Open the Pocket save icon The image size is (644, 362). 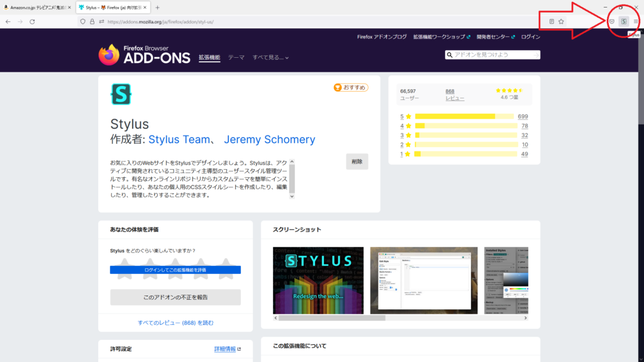pos(611,21)
